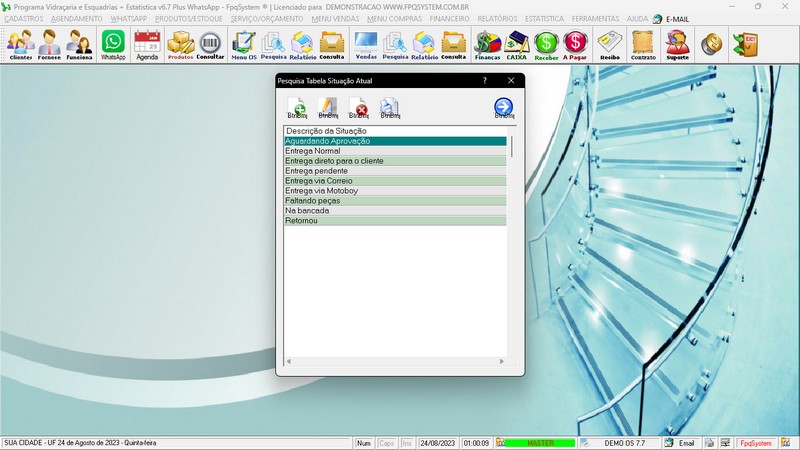Screen dimensions: 800x450
Task: Click Pesquisa icon right of Vendas
Action: click(x=395, y=45)
